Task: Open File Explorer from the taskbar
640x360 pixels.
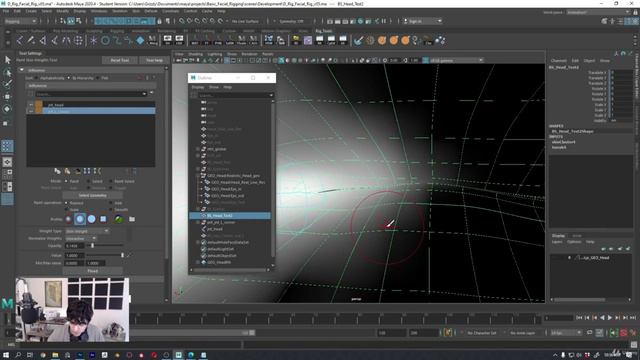Action: tap(55, 355)
